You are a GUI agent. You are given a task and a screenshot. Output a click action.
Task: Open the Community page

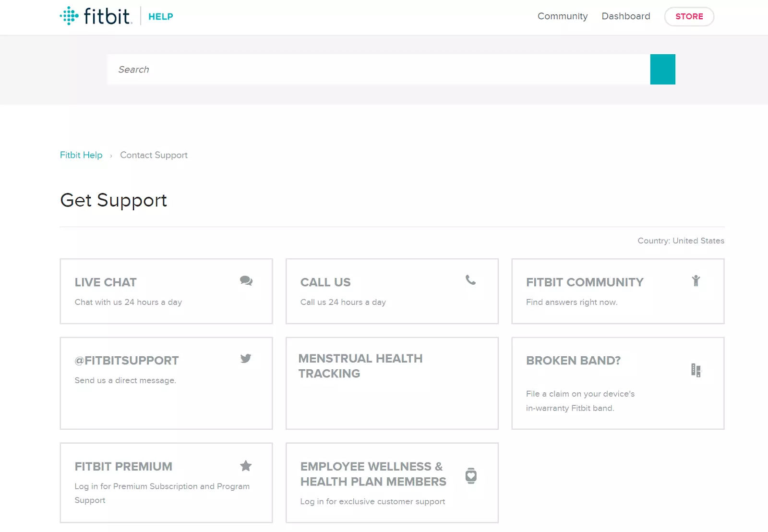tap(563, 16)
